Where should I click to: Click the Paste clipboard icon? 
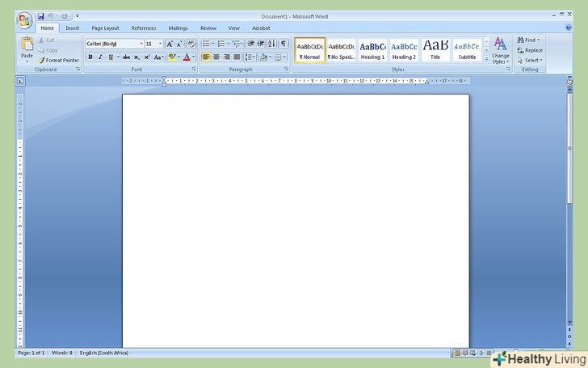(27, 45)
